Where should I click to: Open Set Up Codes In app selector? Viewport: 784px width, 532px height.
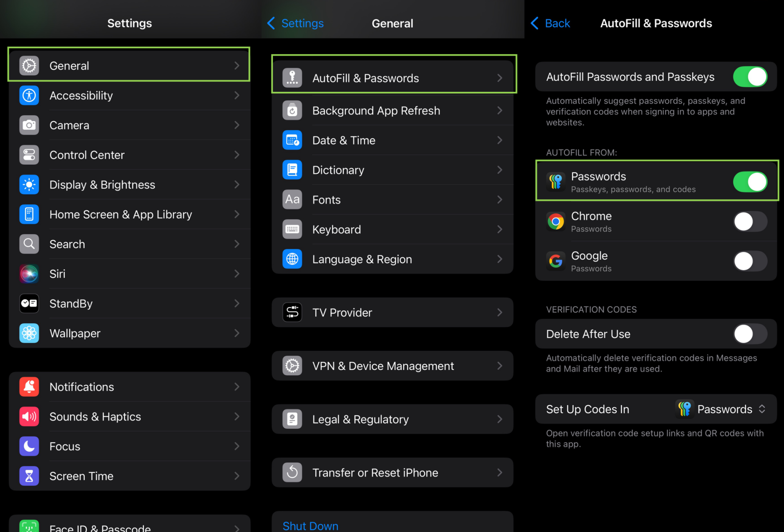point(722,409)
